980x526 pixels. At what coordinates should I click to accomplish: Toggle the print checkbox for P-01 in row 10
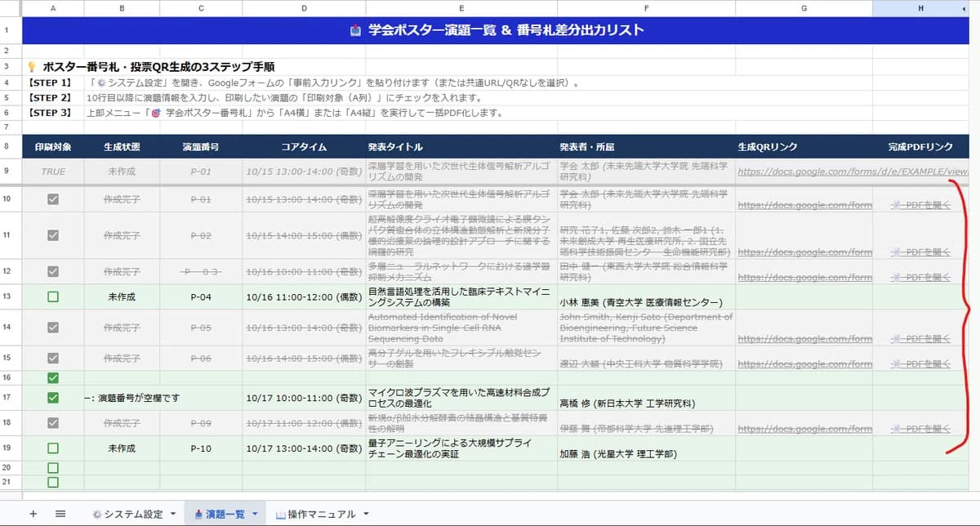(53, 199)
